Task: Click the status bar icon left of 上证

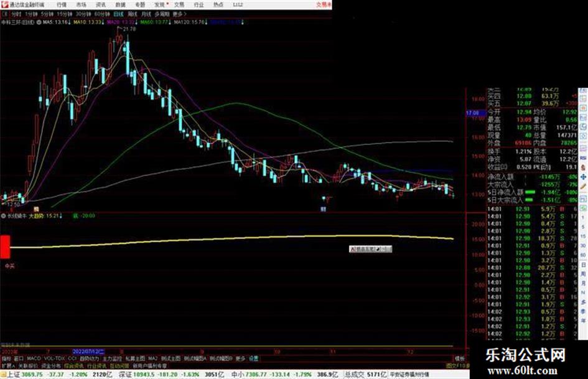Action: (4, 375)
